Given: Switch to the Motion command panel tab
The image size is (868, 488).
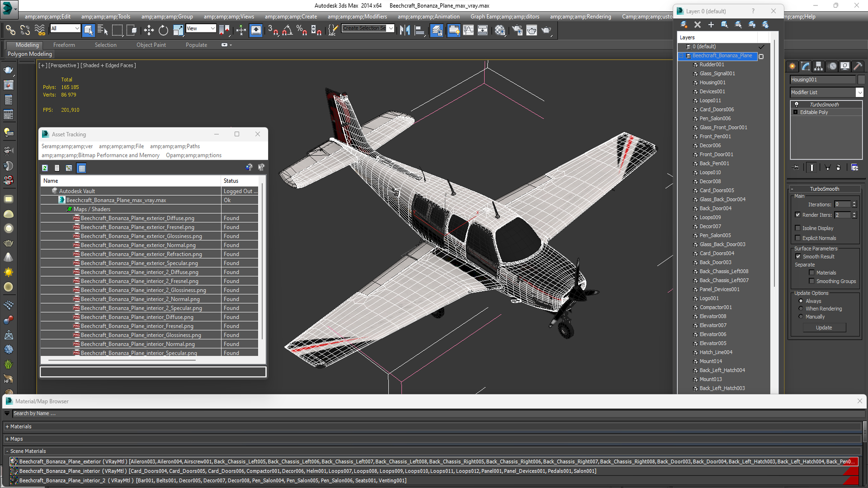Looking at the screenshot, I should click(832, 66).
